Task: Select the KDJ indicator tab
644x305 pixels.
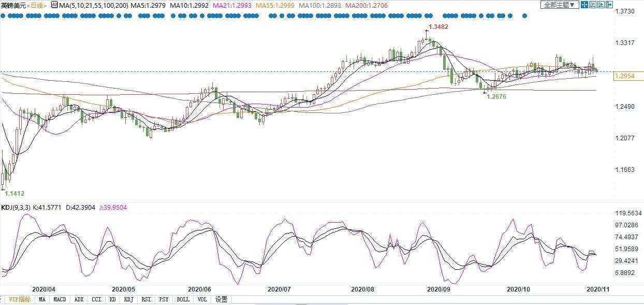Action: tap(129, 299)
